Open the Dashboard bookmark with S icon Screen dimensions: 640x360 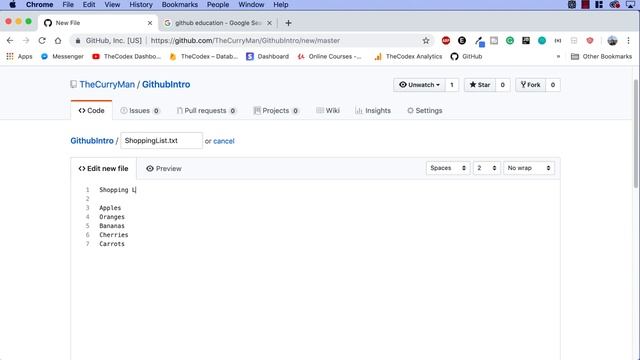pos(267,56)
